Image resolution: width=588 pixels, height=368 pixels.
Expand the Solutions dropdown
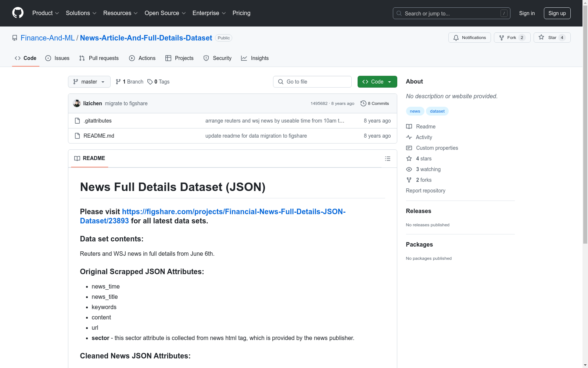81,13
